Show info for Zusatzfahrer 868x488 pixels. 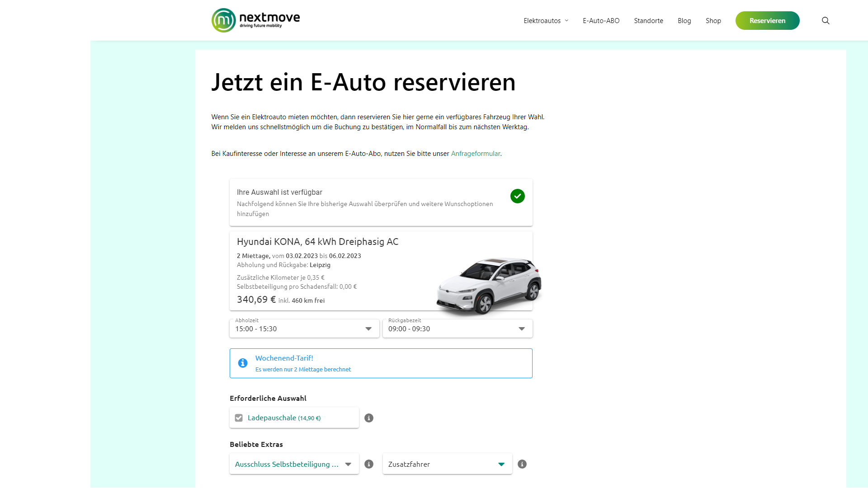tap(522, 464)
